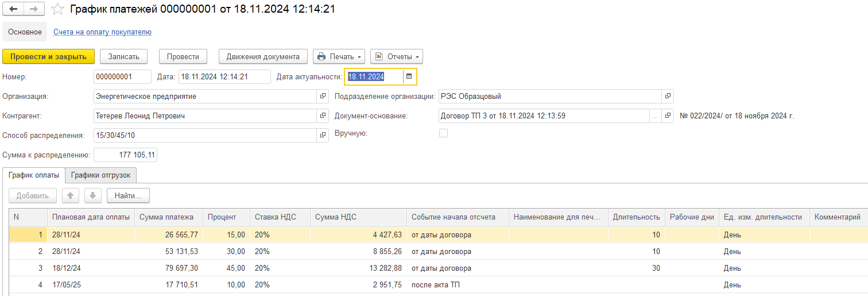Switch to Графики отгрузок tab
The image size is (868, 296).
pos(100,175)
